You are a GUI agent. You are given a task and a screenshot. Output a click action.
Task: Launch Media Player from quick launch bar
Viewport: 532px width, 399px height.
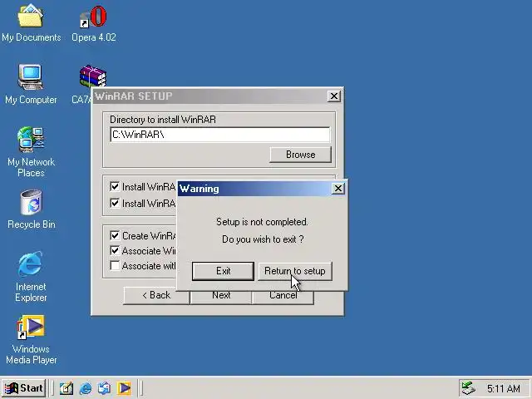(x=124, y=388)
